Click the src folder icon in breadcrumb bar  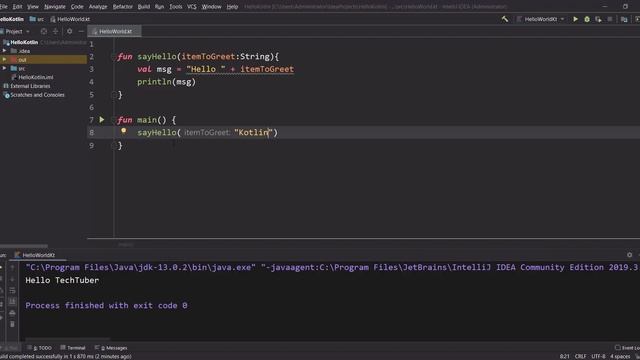point(33,19)
